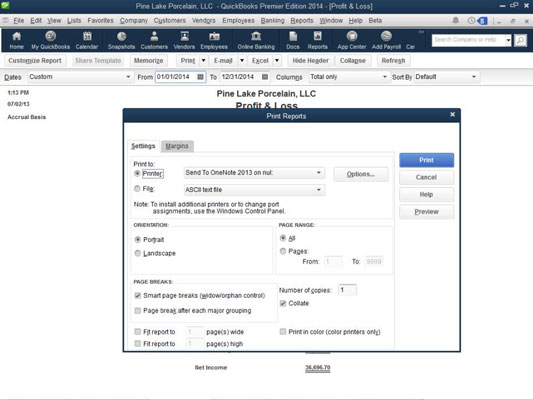Screen dimensions: 533x400
Task: Open the App Center icon
Action: [x=352, y=40]
